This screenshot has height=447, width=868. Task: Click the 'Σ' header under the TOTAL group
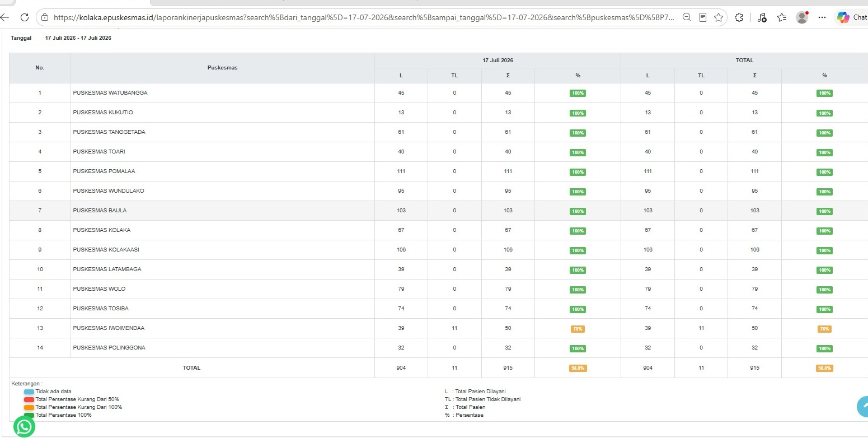754,76
